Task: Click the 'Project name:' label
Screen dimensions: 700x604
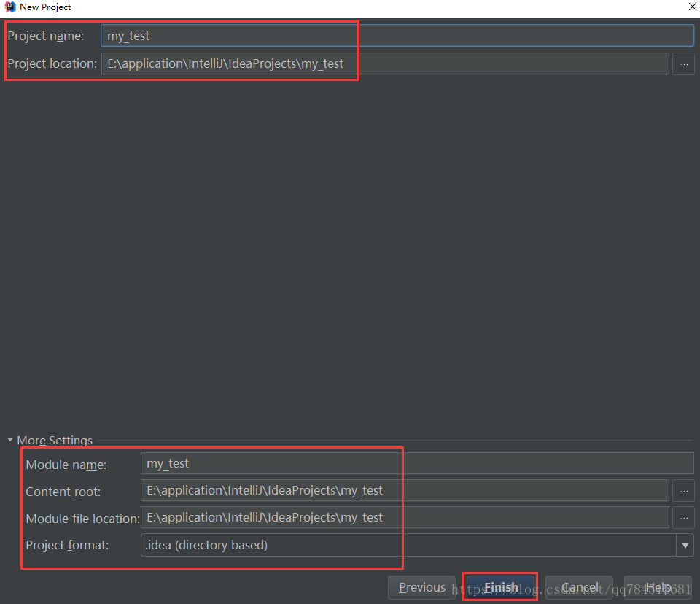Action: tap(45, 36)
